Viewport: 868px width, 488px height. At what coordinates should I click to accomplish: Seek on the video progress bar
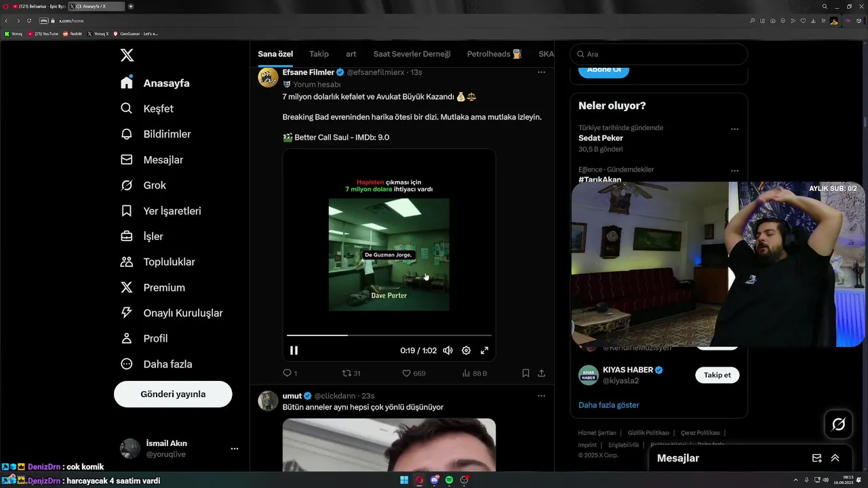389,335
